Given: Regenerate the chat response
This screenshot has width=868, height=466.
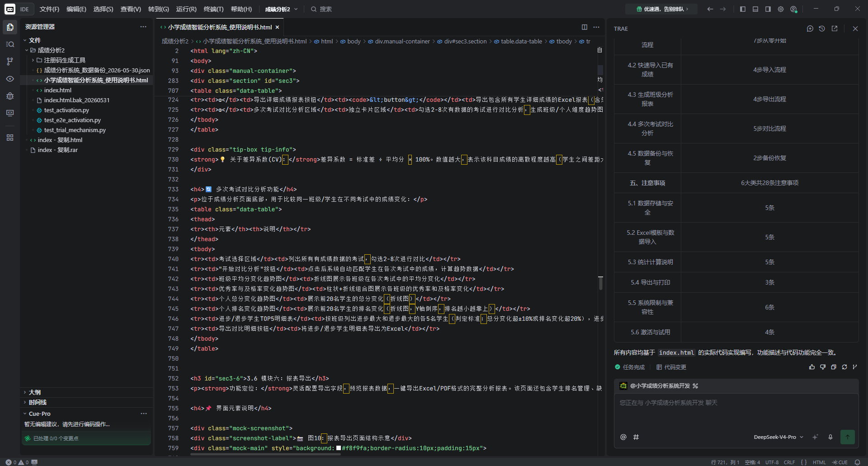Looking at the screenshot, I should (x=844, y=367).
